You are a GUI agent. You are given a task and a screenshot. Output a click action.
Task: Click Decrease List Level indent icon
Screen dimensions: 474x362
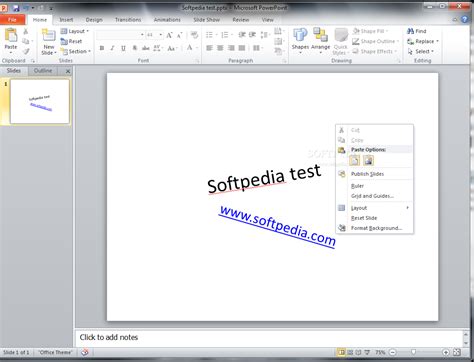point(242,35)
